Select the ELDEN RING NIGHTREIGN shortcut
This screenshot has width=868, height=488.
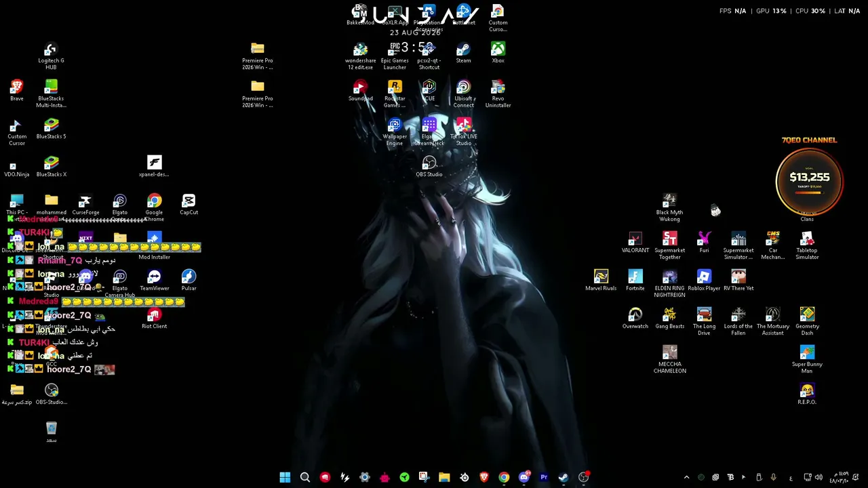670,284
